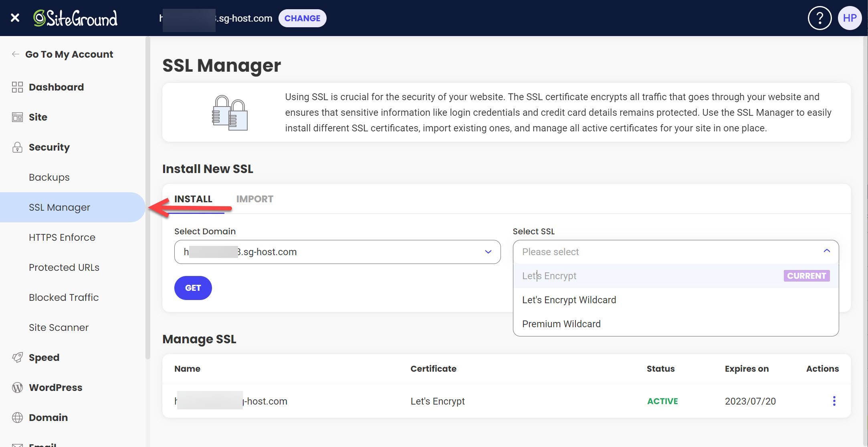Click the HP profile avatar
Image resolution: width=868 pixels, height=447 pixels.
(x=850, y=18)
